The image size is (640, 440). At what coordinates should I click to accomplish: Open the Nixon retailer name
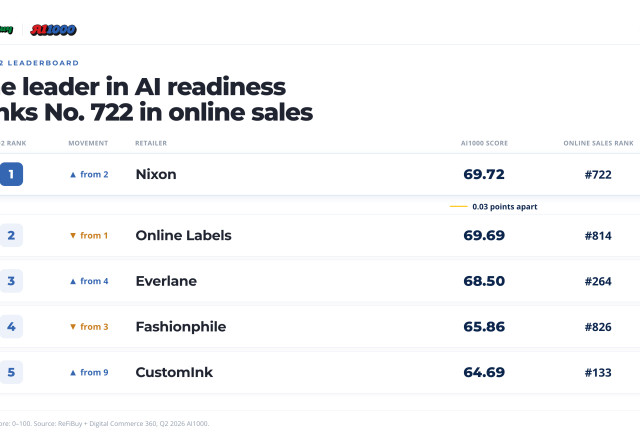pyautogui.click(x=156, y=174)
